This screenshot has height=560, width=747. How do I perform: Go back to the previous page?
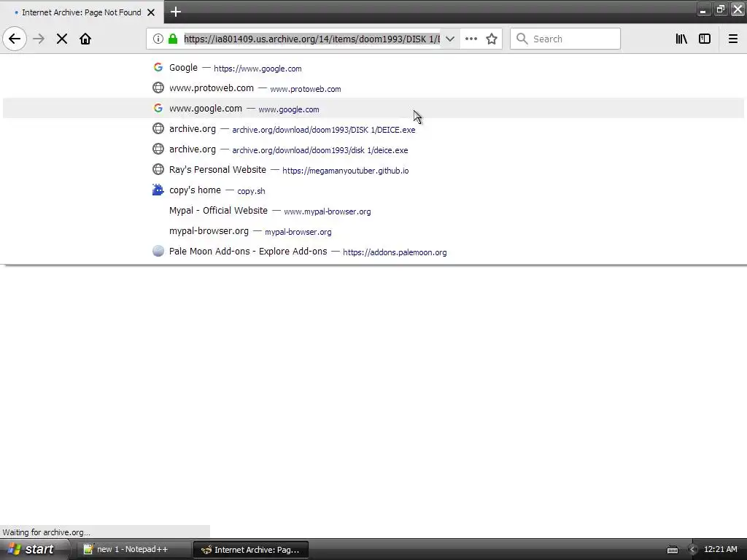[15, 39]
